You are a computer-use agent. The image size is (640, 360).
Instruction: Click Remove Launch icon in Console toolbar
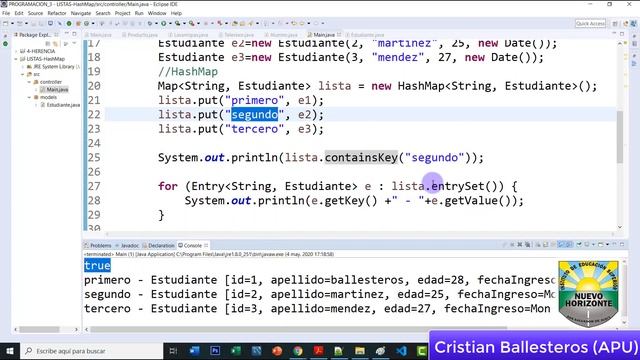520,244
